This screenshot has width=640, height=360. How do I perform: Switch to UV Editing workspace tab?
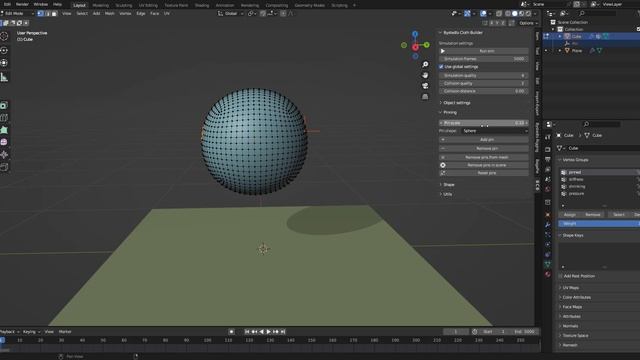point(148,5)
